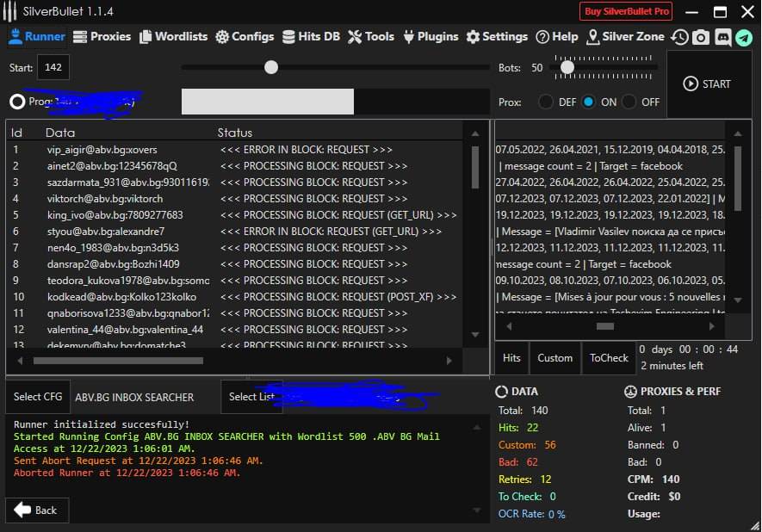
Task: Click right arrow of data list horizontal scrollbar
Action: coord(449,361)
